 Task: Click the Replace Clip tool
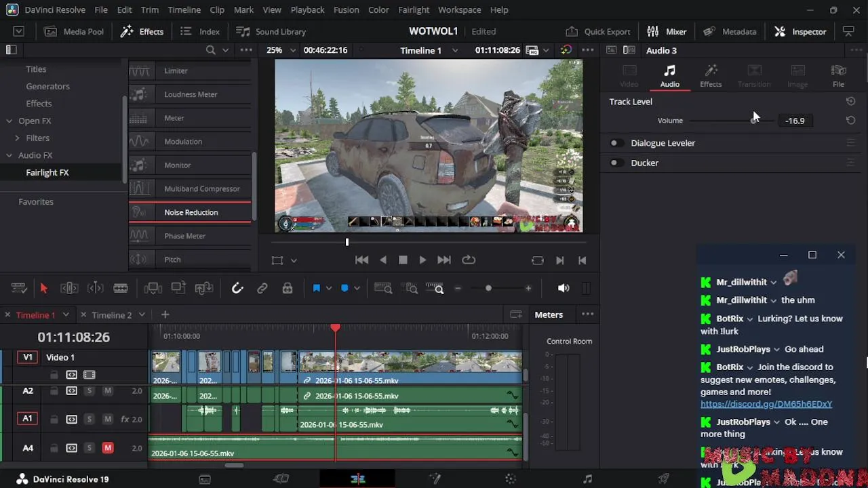204,288
